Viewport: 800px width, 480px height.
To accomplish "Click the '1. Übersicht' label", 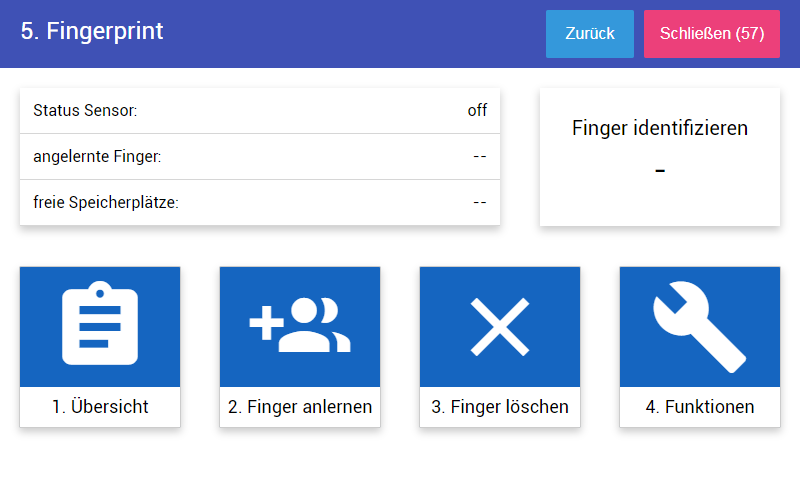I will click(100, 407).
